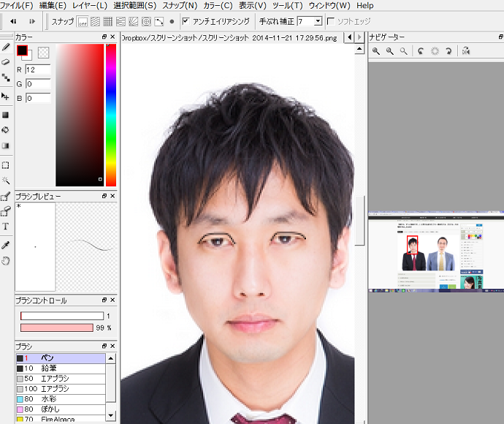Select the ぼかし brush in list
This screenshot has height=424, width=504.
(61, 409)
